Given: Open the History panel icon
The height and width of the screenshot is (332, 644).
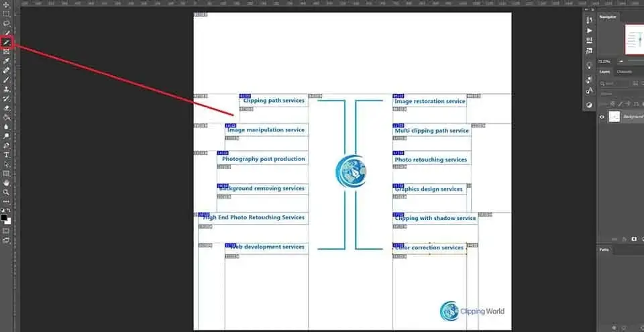Looking at the screenshot, I should [590, 20].
